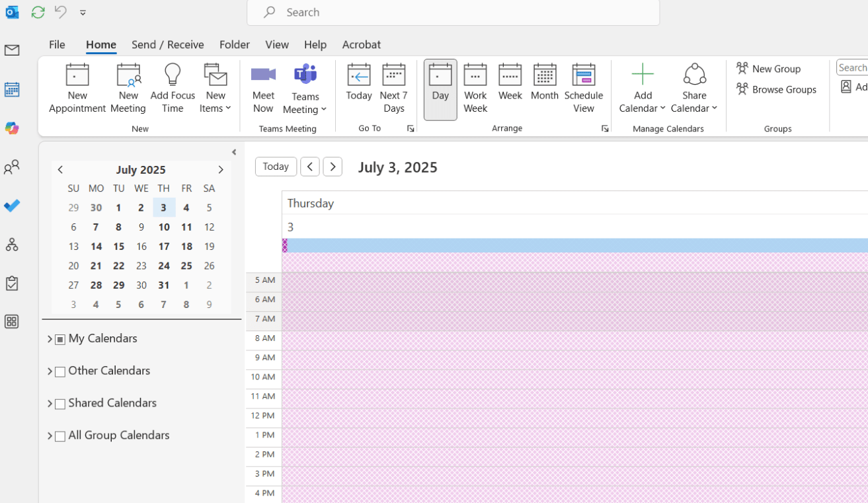The width and height of the screenshot is (868, 503).
Task: Create a New Meeting
Action: coord(128,89)
